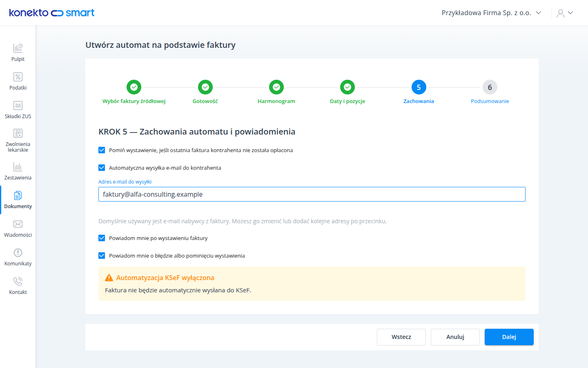This screenshot has width=588, height=368.
Task: Click text 'Faktura nie będzie automatycznie wysłana do KSeF.'
Action: [x=178, y=290]
